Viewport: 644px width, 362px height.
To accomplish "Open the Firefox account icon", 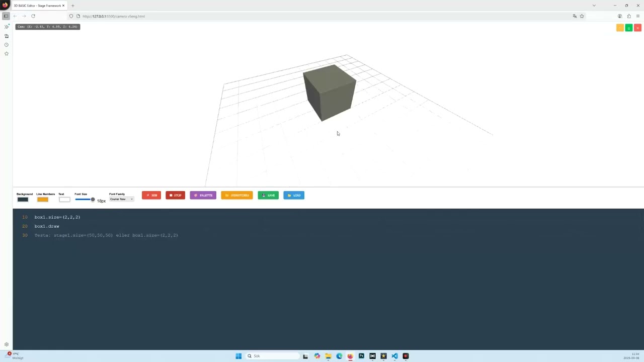I will point(620,16).
